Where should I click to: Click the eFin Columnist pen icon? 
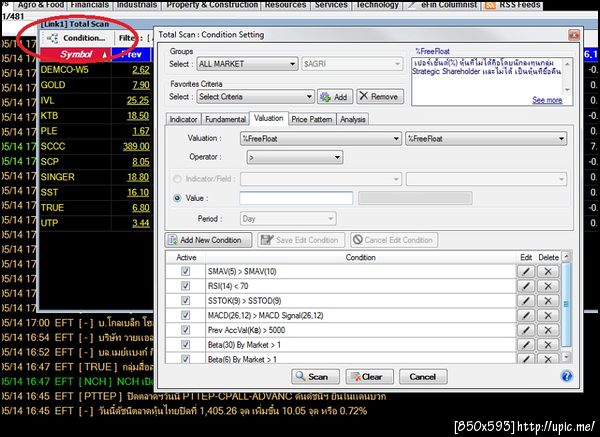[x=412, y=5]
